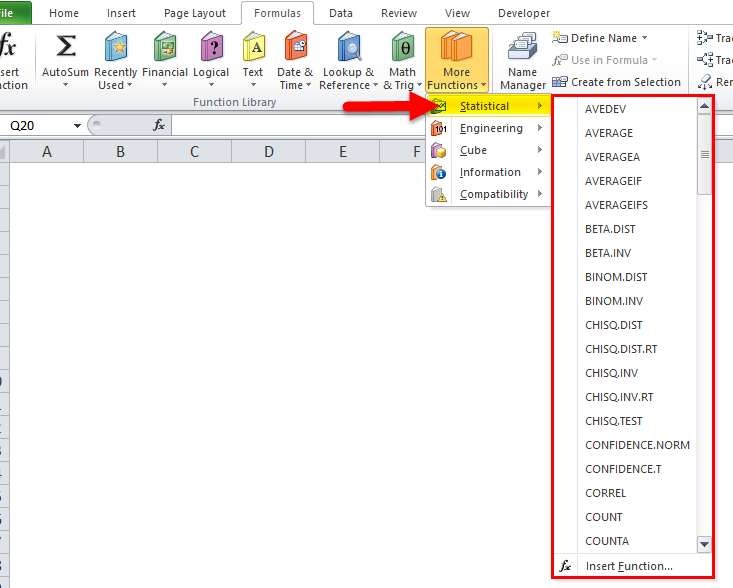Expand the AutoSum dropdown arrow
Image resolution: width=733 pixels, height=588 pixels.
click(x=65, y=85)
